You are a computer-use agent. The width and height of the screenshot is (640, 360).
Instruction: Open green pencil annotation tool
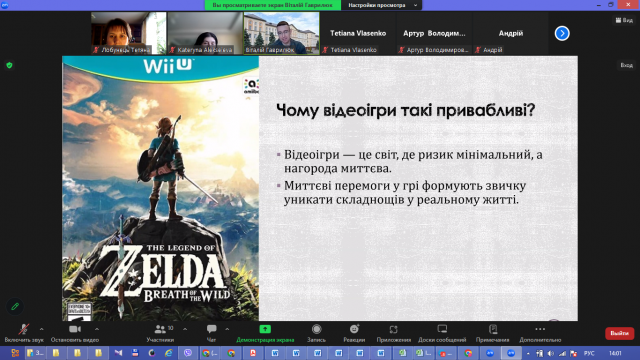(x=15, y=306)
